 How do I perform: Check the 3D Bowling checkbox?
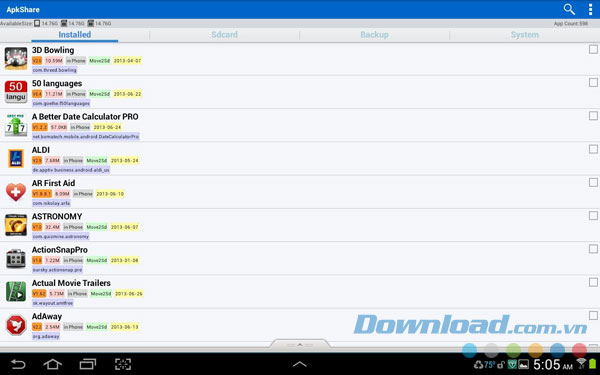click(593, 49)
